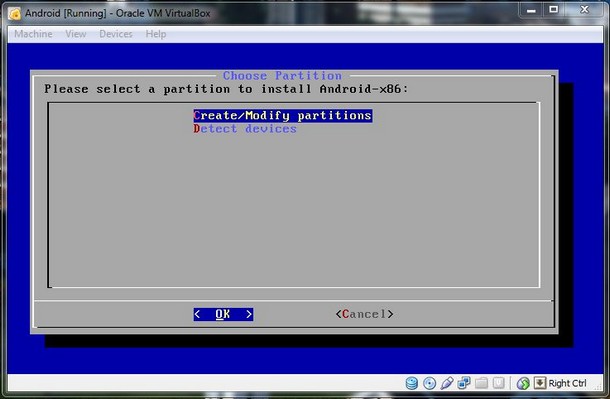Click the hard disk activity icon
Image resolution: width=610 pixels, height=399 pixels.
coord(412,383)
